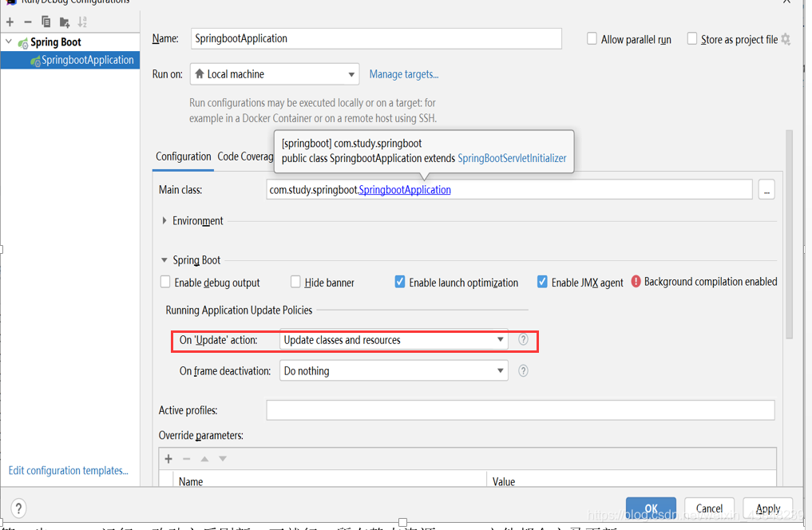Click the Manage targets link
This screenshot has height=530, width=812.
404,74
